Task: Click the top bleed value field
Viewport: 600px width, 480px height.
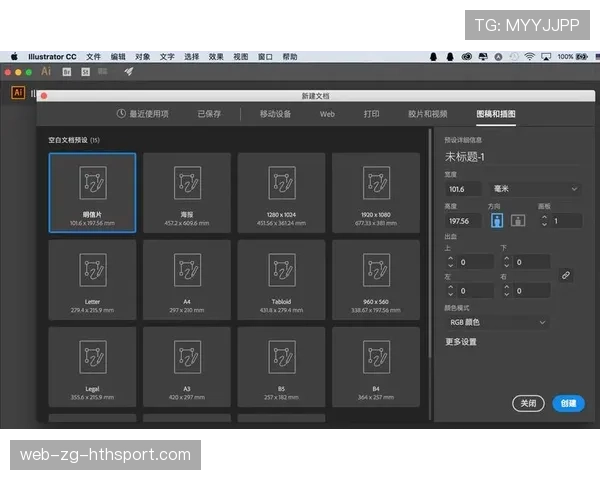Action: [x=474, y=262]
